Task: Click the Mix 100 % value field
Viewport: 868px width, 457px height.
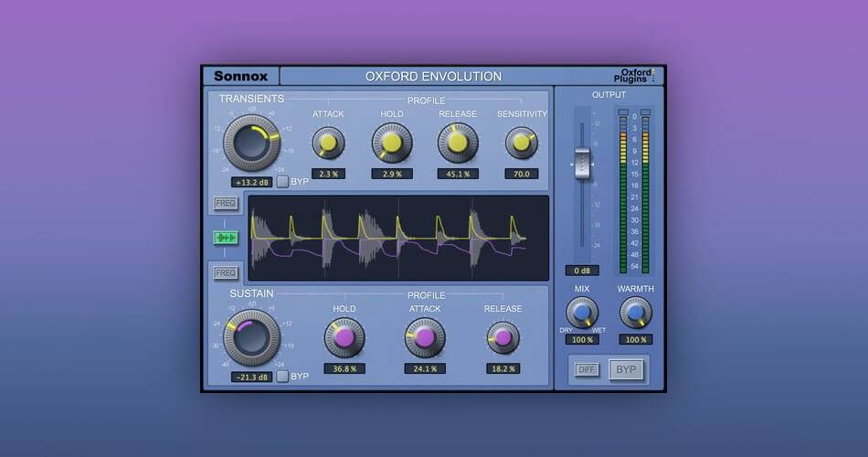Action: click(x=582, y=340)
